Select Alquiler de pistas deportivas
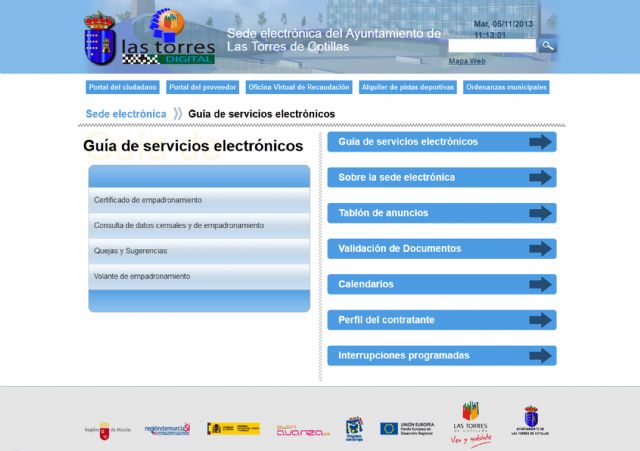This screenshot has width=640, height=451. tap(408, 87)
